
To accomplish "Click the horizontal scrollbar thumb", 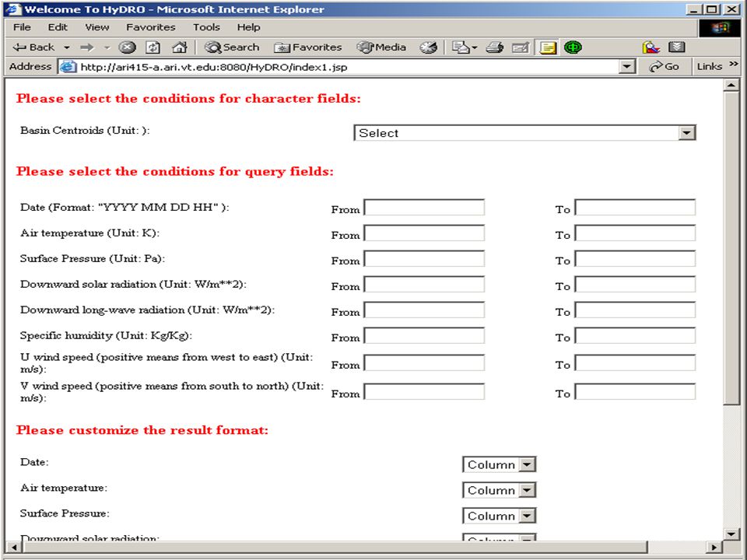I will (x=335, y=547).
